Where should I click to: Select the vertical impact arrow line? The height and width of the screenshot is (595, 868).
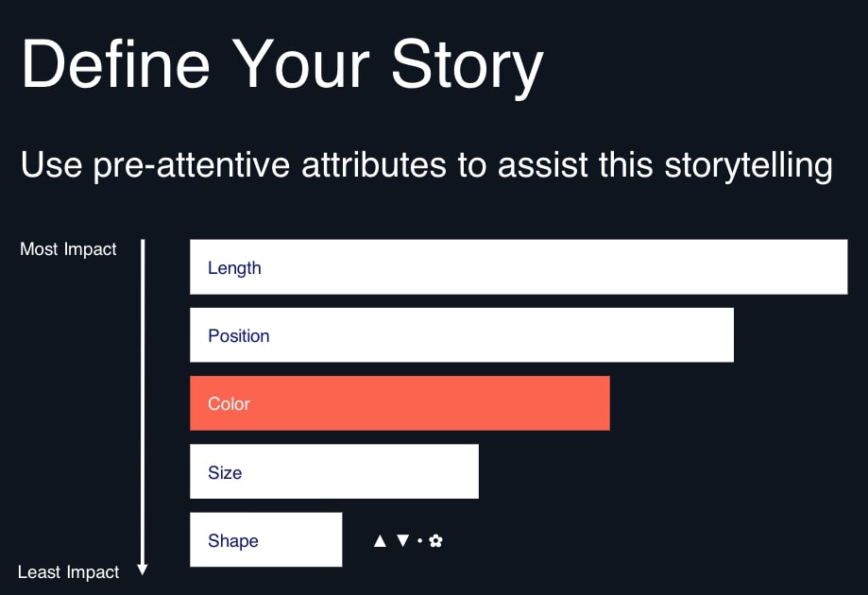pyautogui.click(x=143, y=407)
